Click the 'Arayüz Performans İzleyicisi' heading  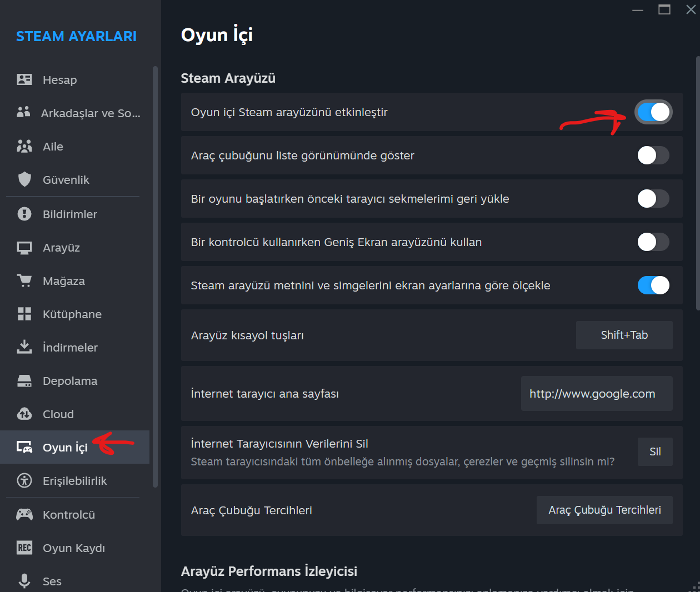tap(269, 571)
